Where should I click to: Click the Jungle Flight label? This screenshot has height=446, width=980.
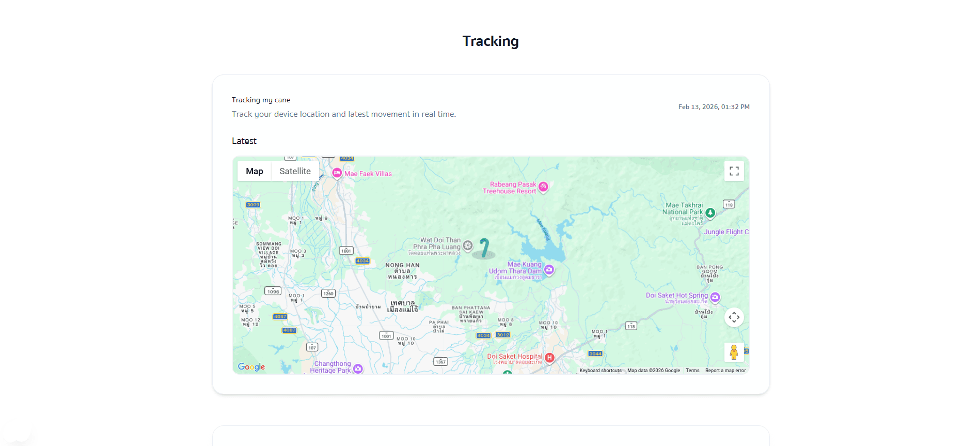click(x=726, y=232)
